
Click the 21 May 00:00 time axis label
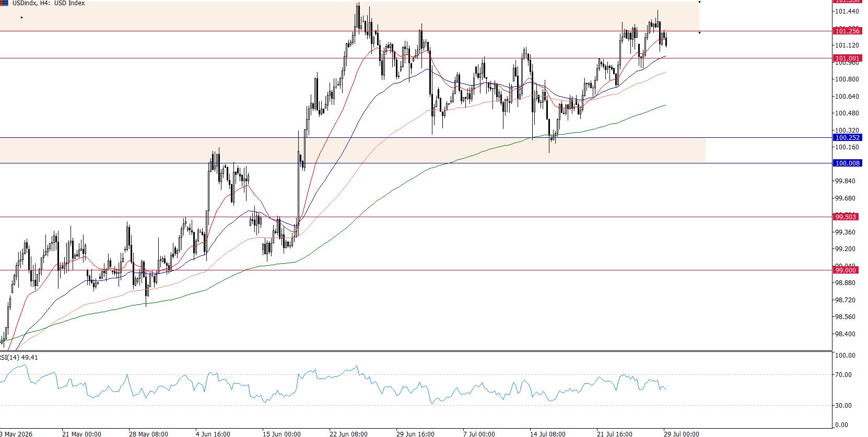pyautogui.click(x=81, y=433)
